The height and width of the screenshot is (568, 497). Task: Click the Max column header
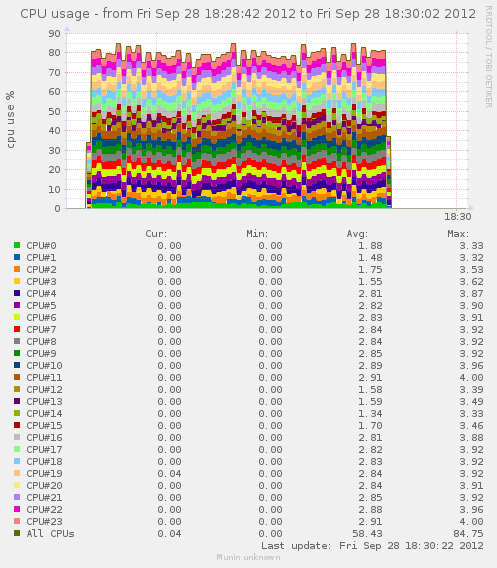click(x=458, y=234)
